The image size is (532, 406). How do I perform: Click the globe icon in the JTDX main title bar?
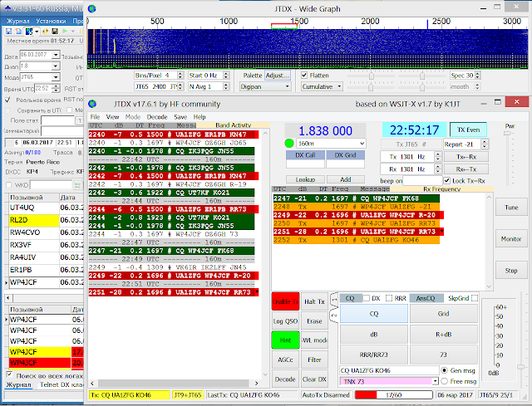(x=91, y=104)
